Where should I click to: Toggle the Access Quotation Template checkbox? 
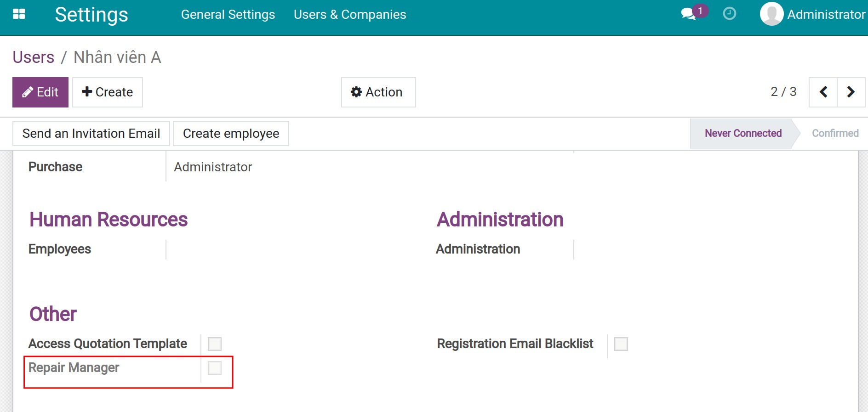tap(215, 344)
